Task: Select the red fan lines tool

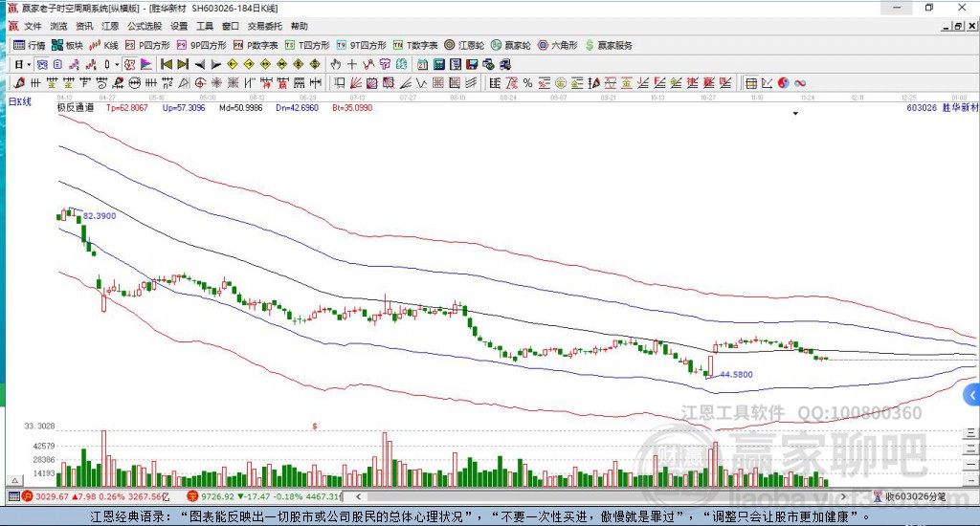Action: [356, 82]
